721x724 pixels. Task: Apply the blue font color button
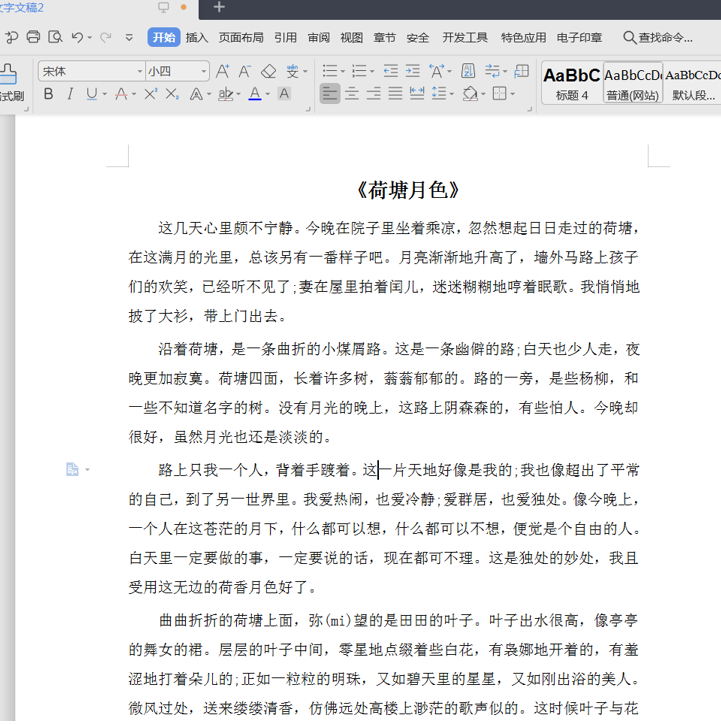coord(255,94)
